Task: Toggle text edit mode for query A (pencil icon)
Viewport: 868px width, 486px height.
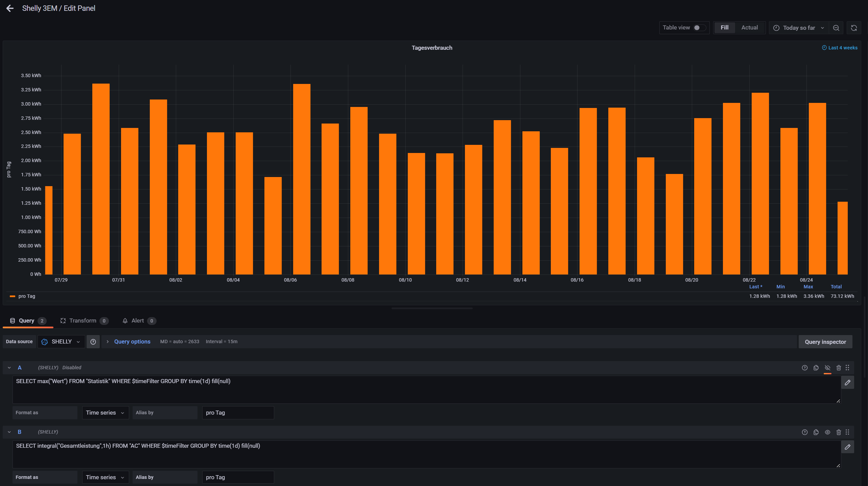Action: (847, 382)
